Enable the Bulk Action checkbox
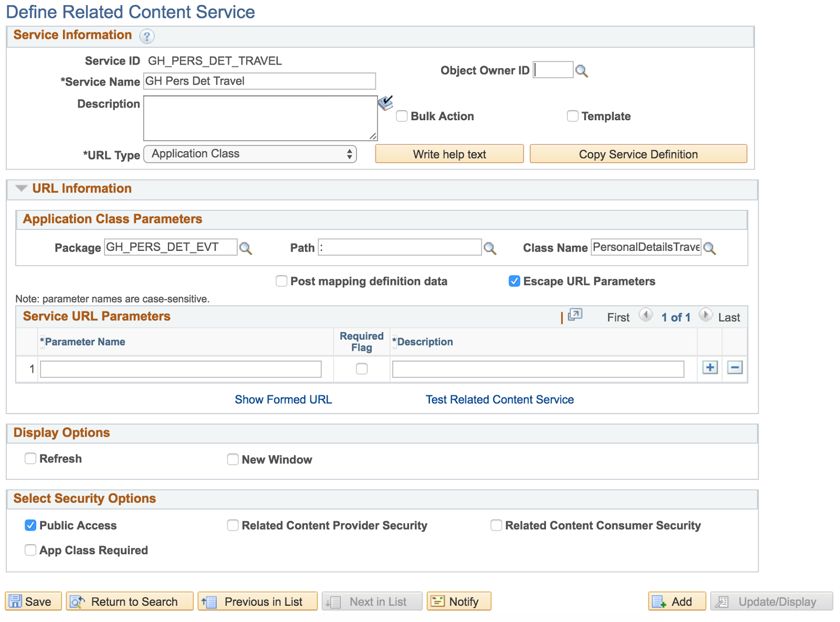Screen dimensions: 840x622 coord(402,116)
